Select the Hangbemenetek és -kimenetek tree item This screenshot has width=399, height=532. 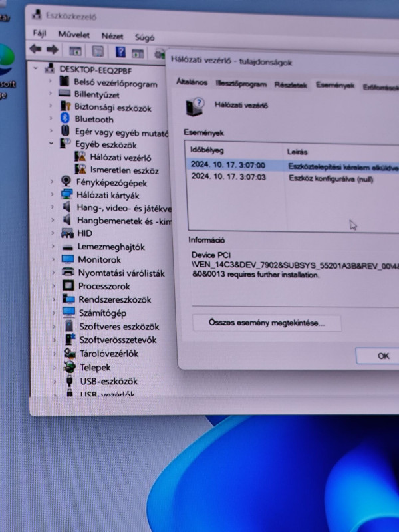click(124, 221)
